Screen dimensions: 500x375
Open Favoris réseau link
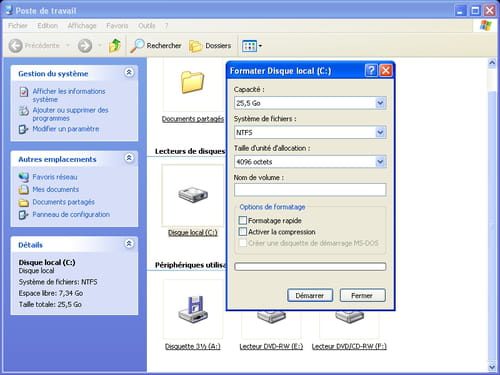click(x=55, y=177)
